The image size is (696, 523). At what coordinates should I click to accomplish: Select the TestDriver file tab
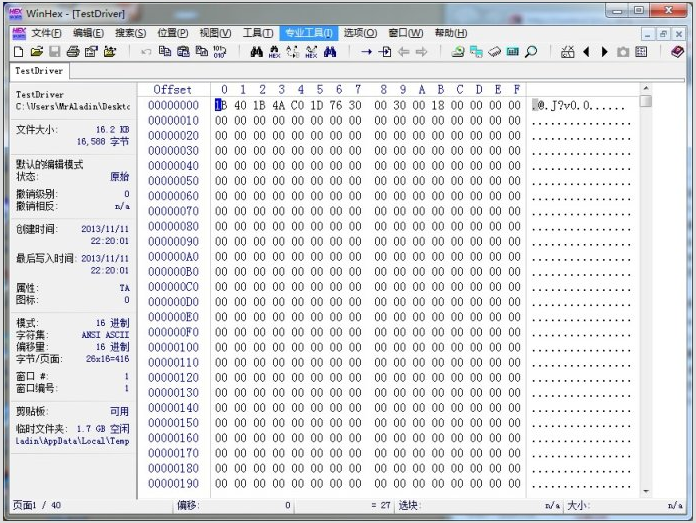point(39,71)
